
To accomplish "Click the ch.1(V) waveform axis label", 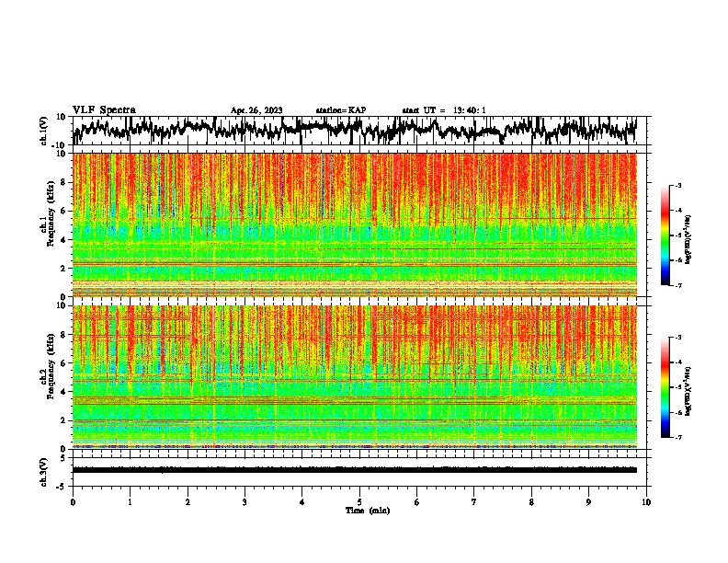I will 44,131.
